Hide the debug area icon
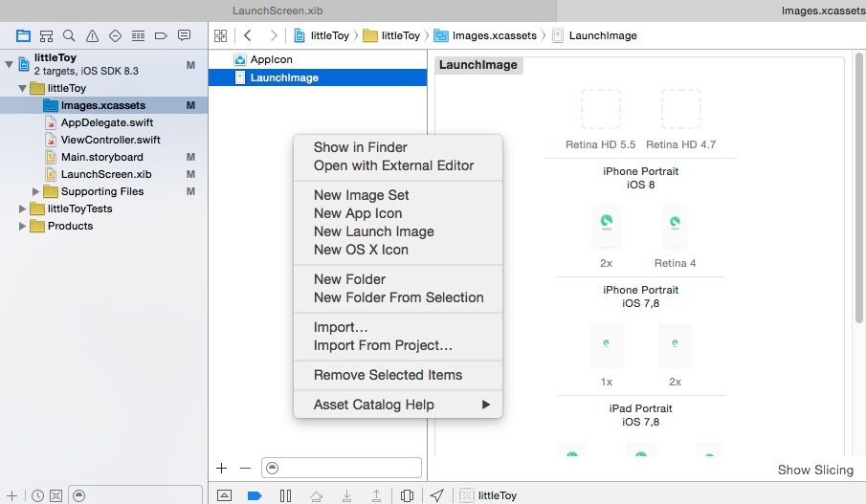 224,495
